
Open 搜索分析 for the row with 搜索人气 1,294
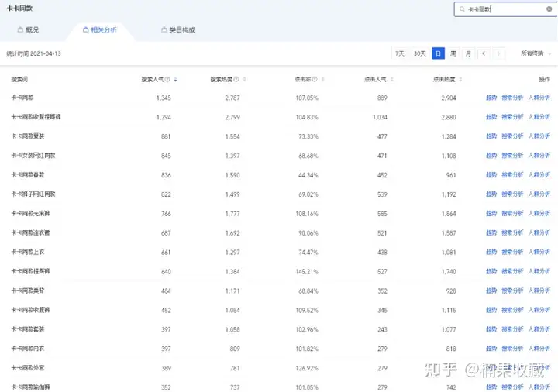(512, 117)
